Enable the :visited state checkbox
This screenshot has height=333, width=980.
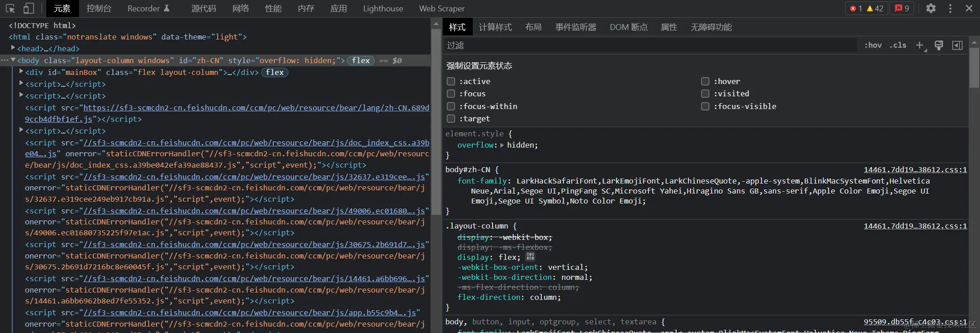pos(705,94)
